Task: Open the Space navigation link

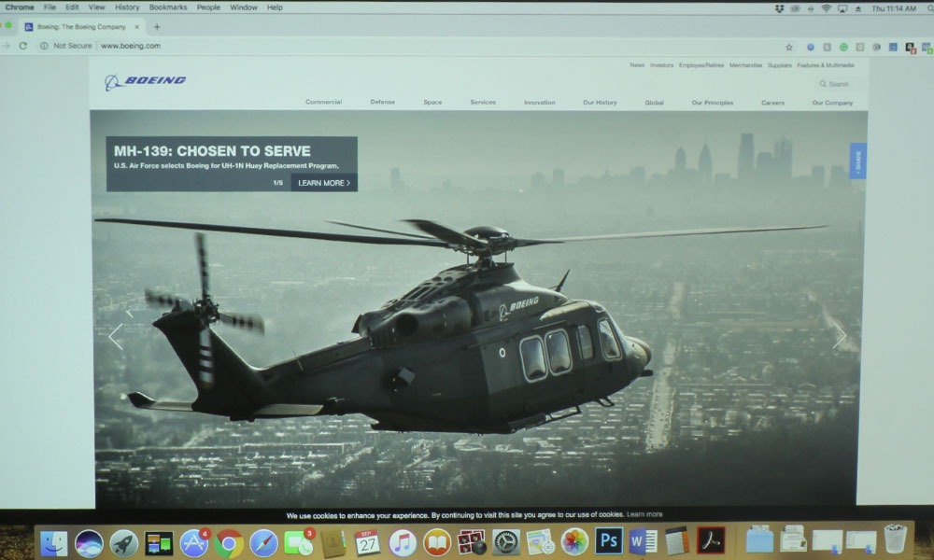Action: [x=432, y=103]
